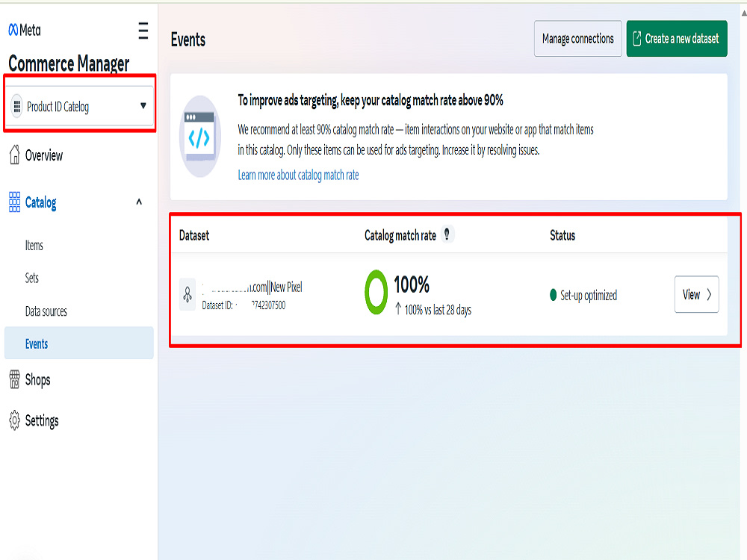Select the New Pixel dataset name
The image size is (747, 560).
pos(252,287)
